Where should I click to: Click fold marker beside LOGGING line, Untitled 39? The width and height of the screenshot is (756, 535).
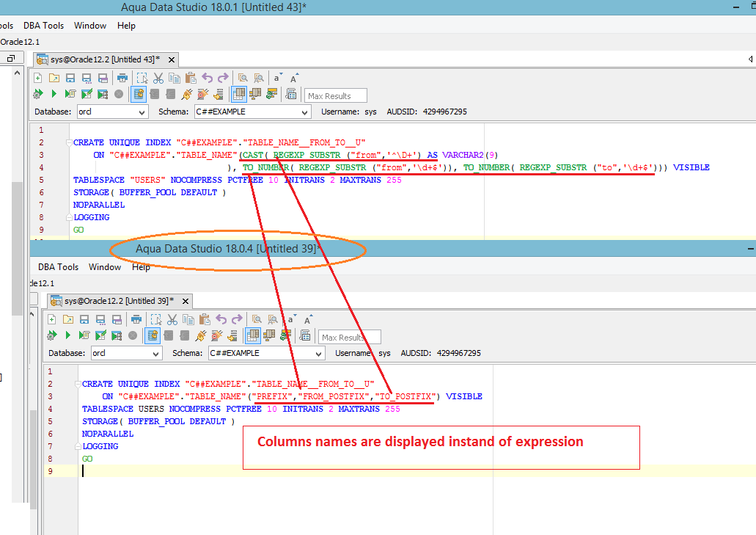[78, 446]
